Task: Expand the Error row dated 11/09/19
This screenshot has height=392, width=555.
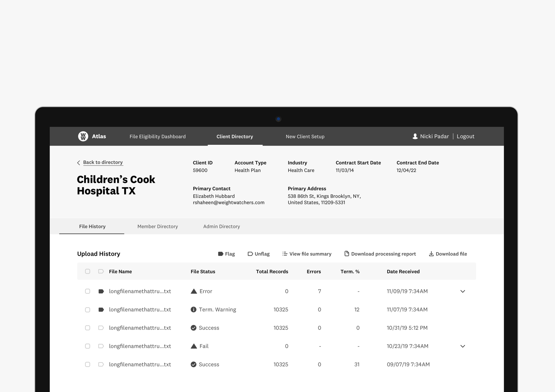Action: point(462,291)
